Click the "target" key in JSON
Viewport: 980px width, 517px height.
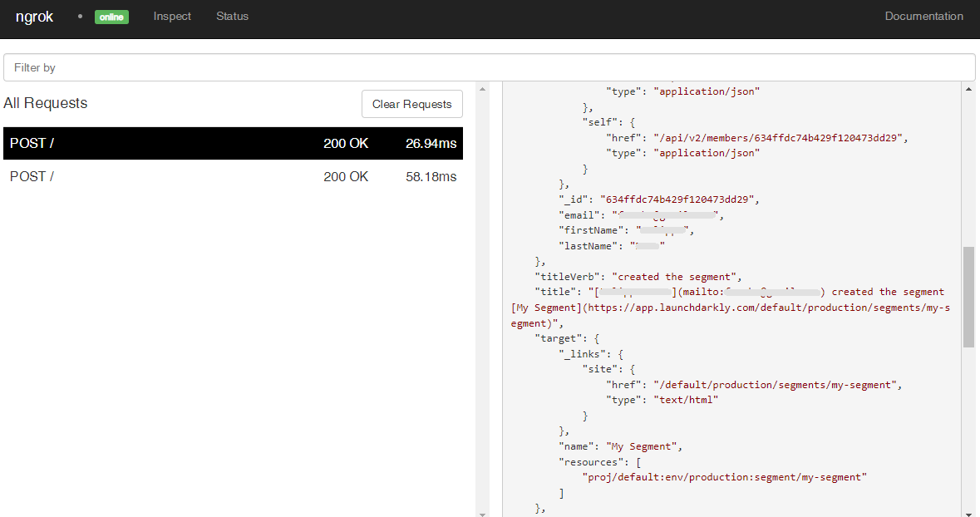[558, 339]
